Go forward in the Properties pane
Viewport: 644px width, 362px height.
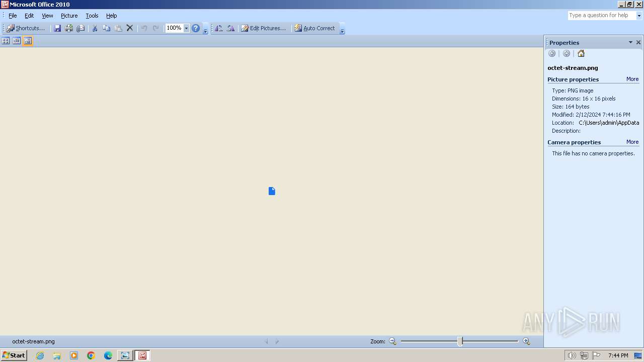tap(567, 54)
